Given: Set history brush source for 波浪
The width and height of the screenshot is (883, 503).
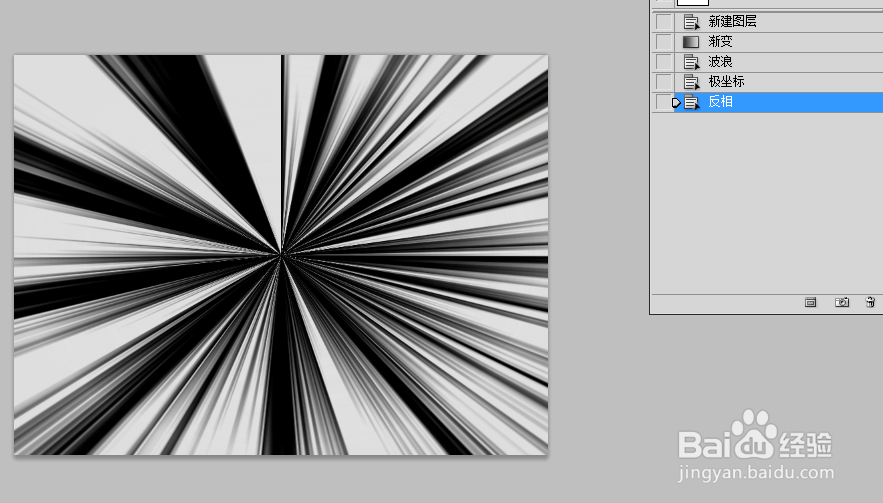Looking at the screenshot, I should [664, 62].
